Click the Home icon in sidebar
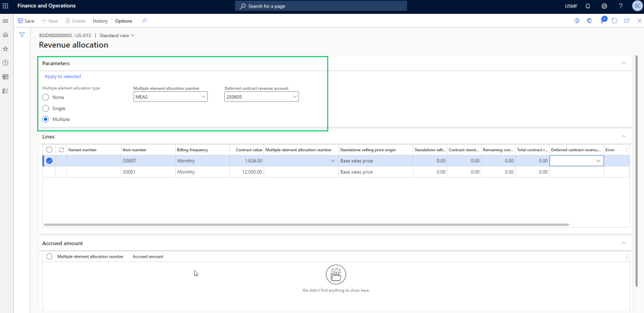644x313 pixels. pyautogui.click(x=6, y=35)
